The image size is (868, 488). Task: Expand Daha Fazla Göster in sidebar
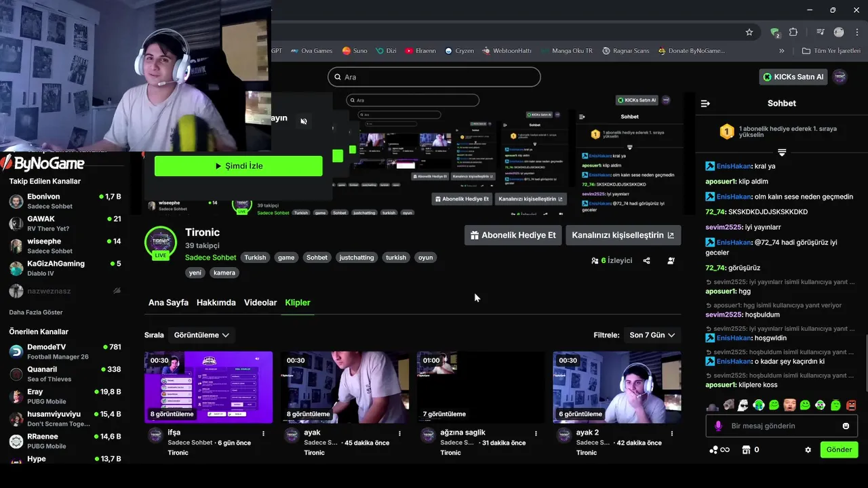tap(36, 312)
